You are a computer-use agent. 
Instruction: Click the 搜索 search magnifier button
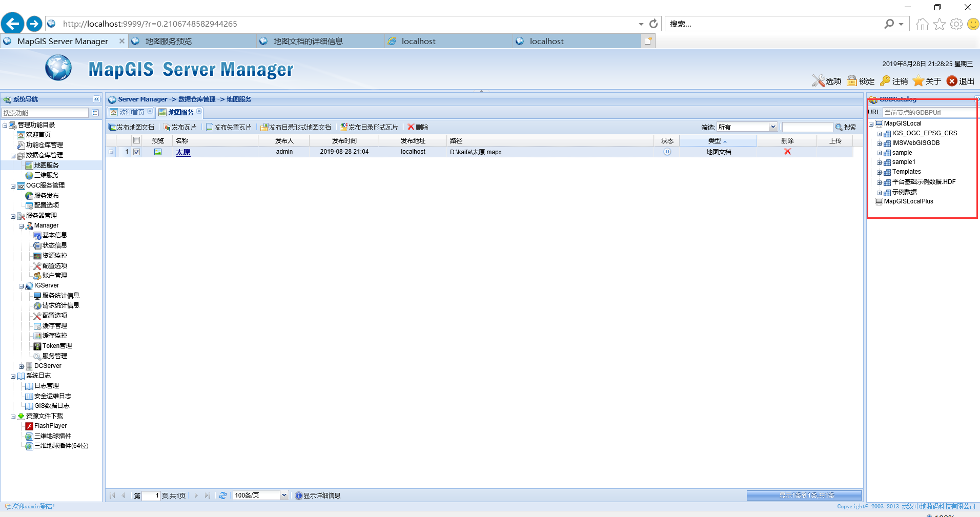[846, 127]
